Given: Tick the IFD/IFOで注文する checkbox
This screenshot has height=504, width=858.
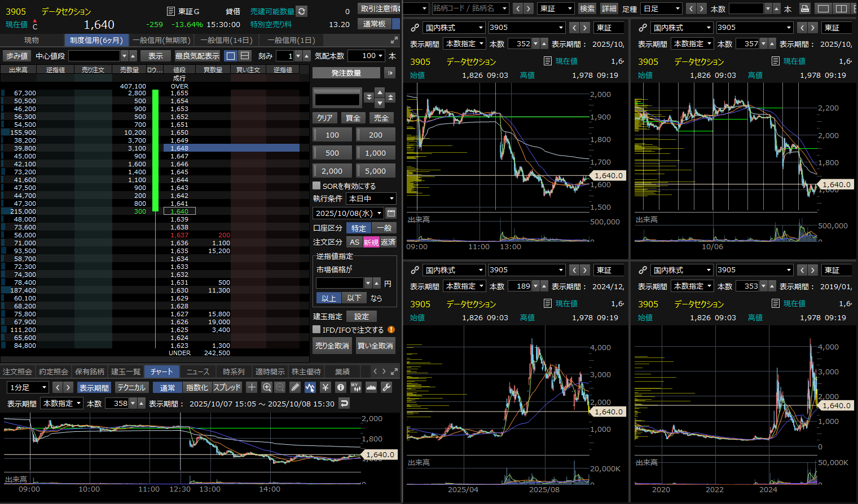Looking at the screenshot, I should (x=316, y=330).
